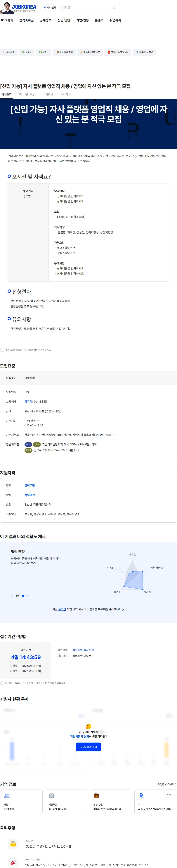Open the JOB 찾기 menu

7,20
